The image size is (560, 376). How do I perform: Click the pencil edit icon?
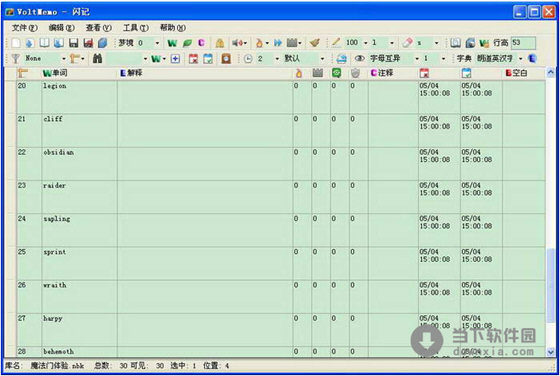pyautogui.click(x=335, y=43)
